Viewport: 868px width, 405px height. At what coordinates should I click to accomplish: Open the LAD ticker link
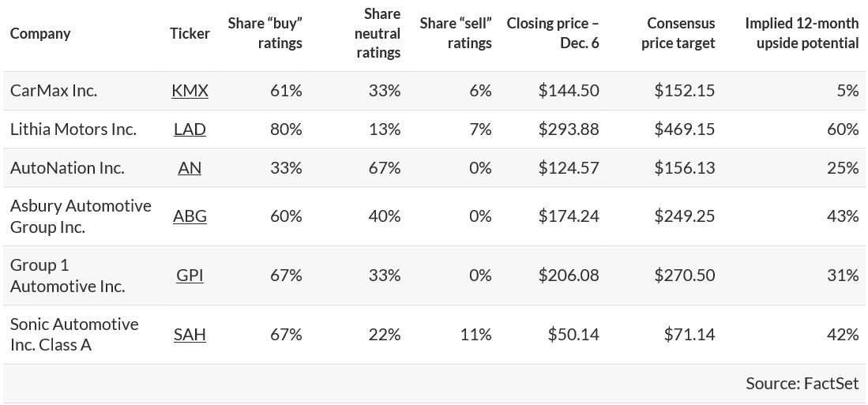pos(190,129)
